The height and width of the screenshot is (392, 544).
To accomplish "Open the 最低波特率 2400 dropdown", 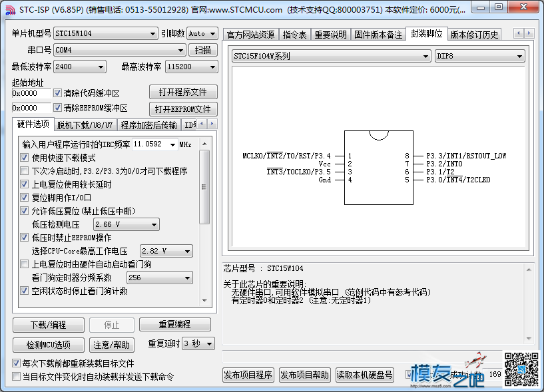I will [79, 67].
